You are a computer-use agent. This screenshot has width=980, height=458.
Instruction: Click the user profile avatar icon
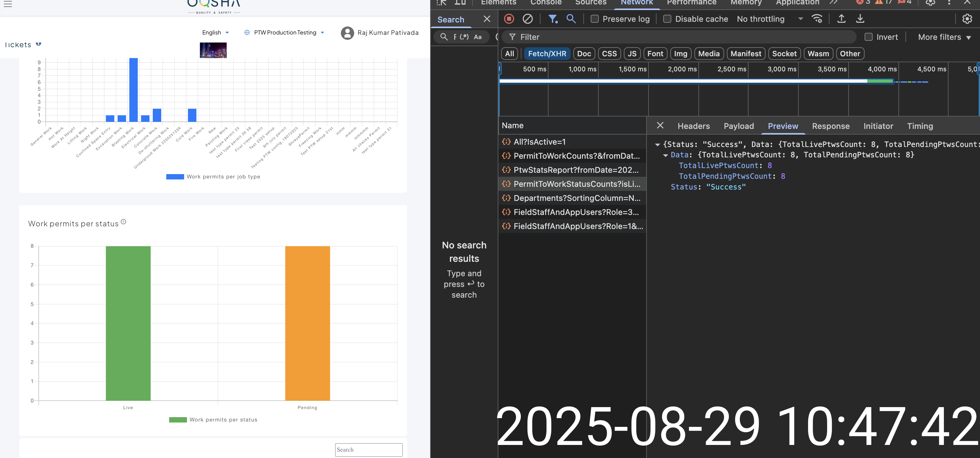(347, 33)
